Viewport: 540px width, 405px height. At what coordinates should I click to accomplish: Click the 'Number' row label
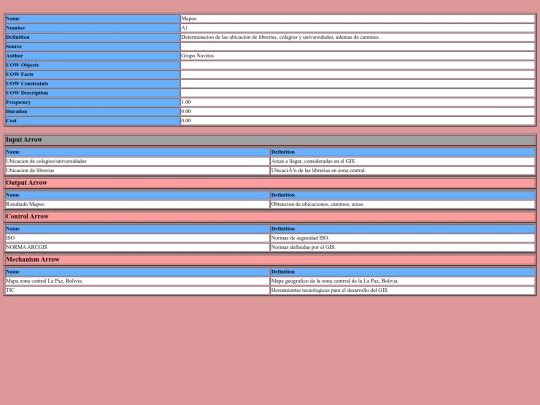[x=92, y=28]
